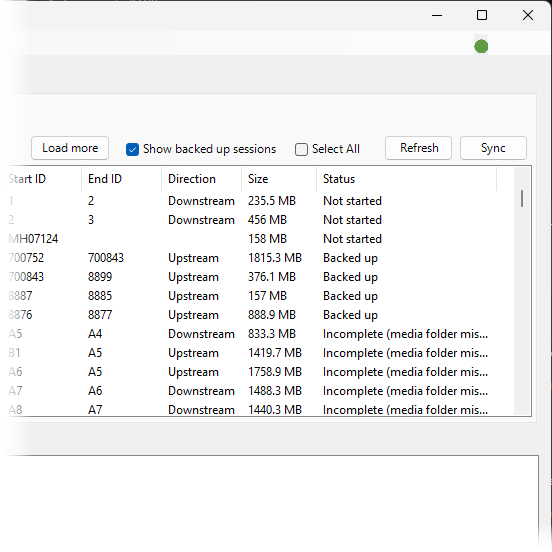This screenshot has height=552, width=552.
Task: Sort by the Start ID column header
Action: (x=42, y=179)
